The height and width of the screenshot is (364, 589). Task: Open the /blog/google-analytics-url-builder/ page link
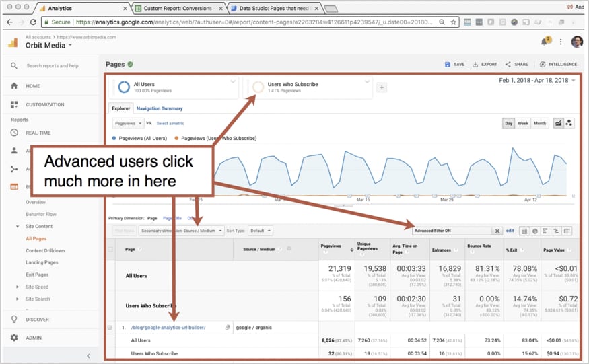point(168,328)
